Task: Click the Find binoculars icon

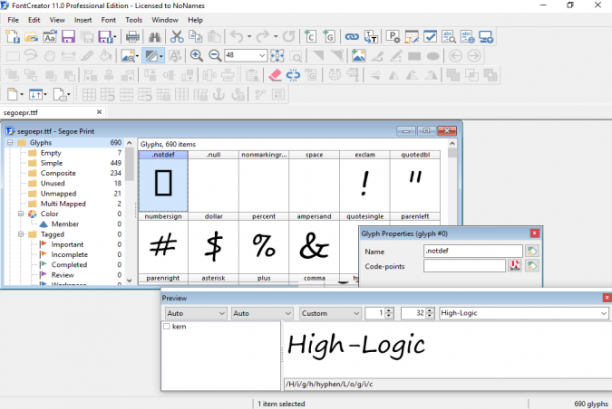Action: [155, 37]
